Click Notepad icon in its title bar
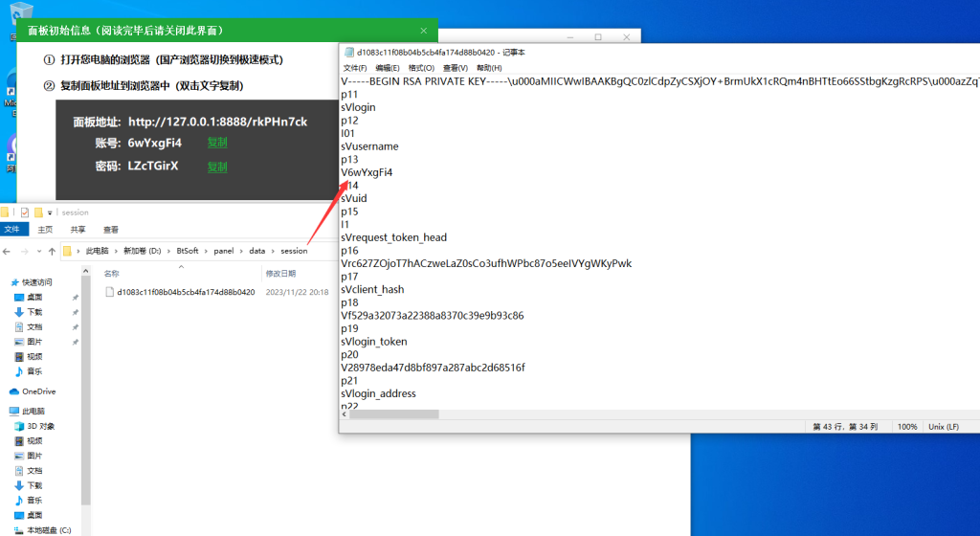The image size is (980, 536). coord(348,53)
